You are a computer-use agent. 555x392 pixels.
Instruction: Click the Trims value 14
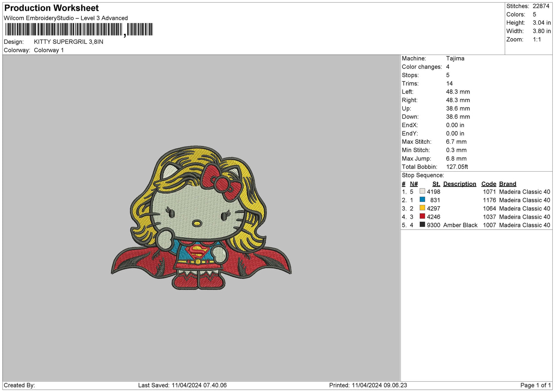point(449,84)
